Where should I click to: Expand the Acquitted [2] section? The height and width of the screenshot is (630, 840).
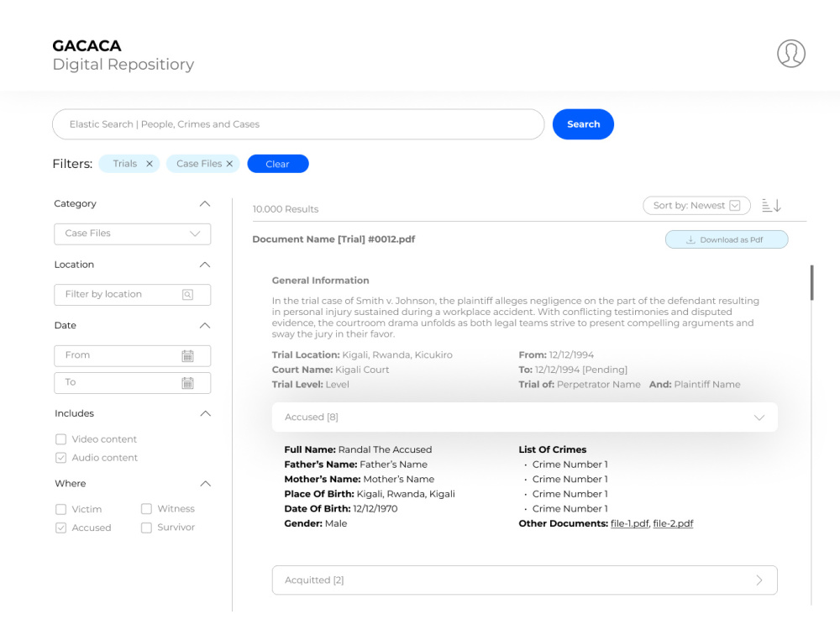(524, 580)
